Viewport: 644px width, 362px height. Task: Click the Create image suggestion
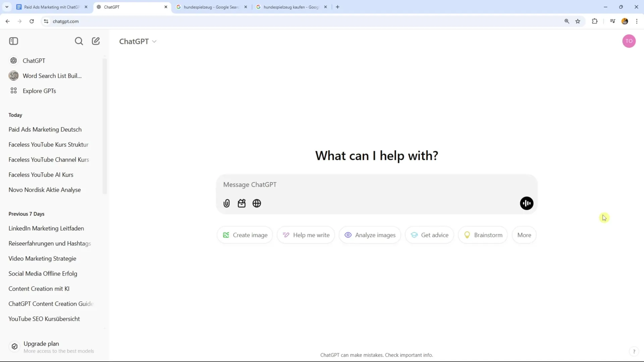click(245, 235)
